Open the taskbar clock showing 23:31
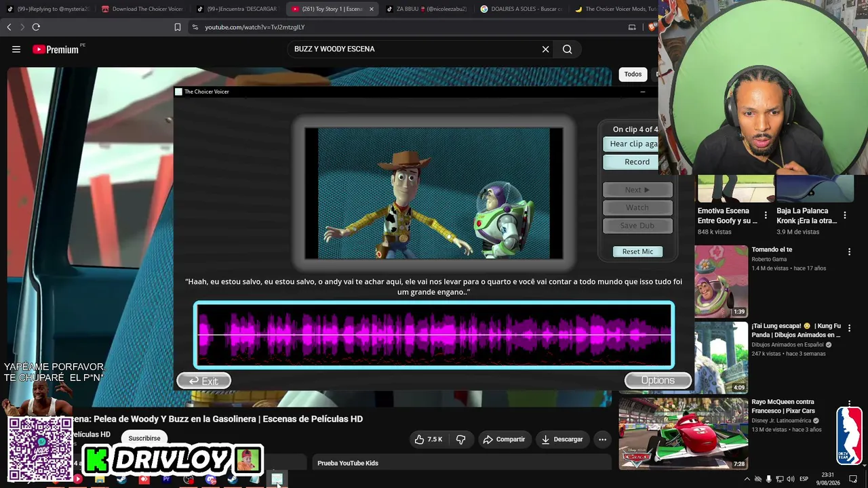868x488 pixels. [x=828, y=479]
